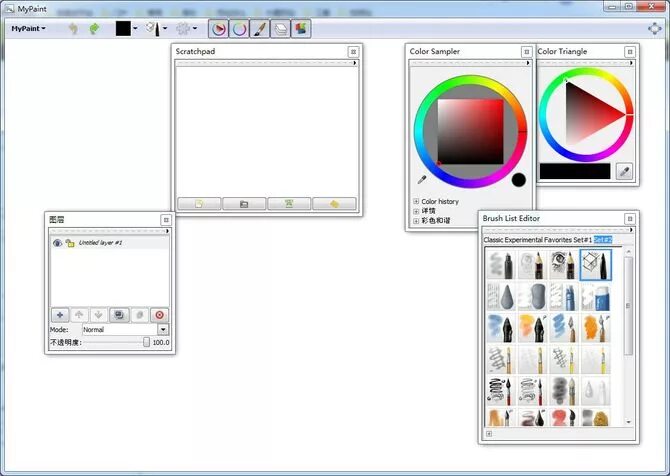Switch to the Experimental brush group
The image size is (670, 476).
click(523, 240)
